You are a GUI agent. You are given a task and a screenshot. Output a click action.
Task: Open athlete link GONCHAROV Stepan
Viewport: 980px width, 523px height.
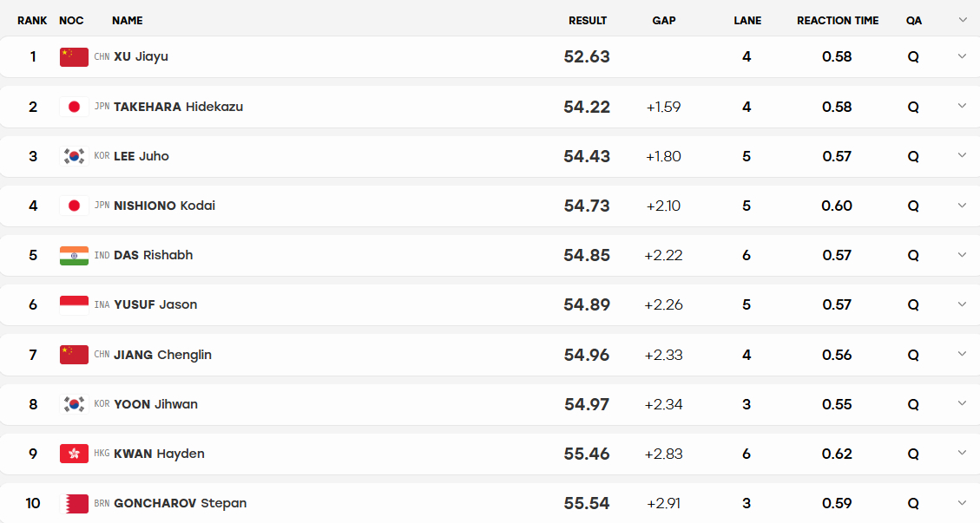coord(180,503)
